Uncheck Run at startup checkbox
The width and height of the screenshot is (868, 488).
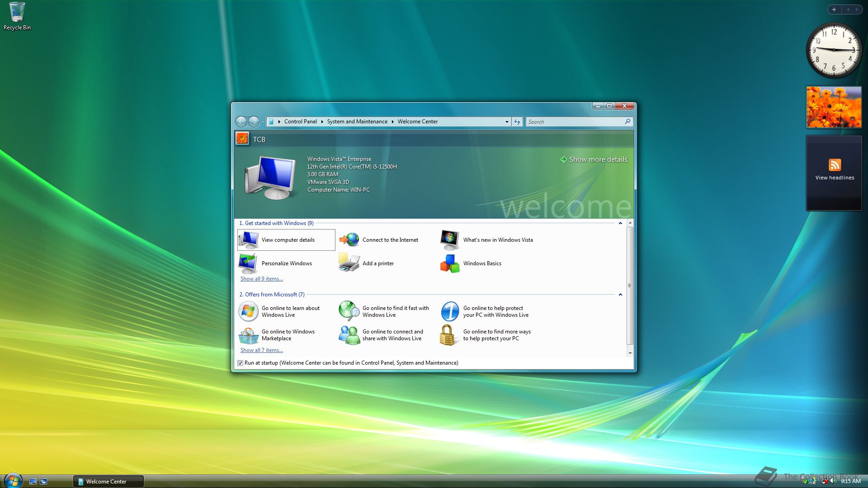(x=241, y=363)
